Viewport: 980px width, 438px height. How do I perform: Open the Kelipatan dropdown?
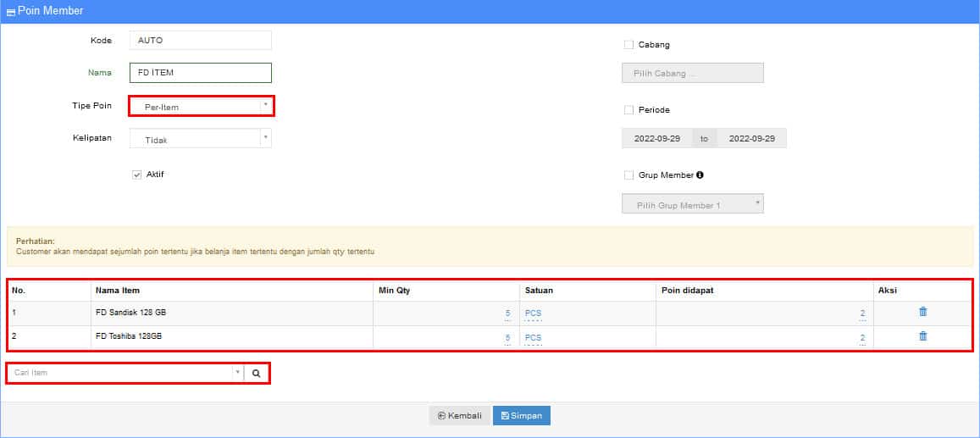[x=201, y=139]
